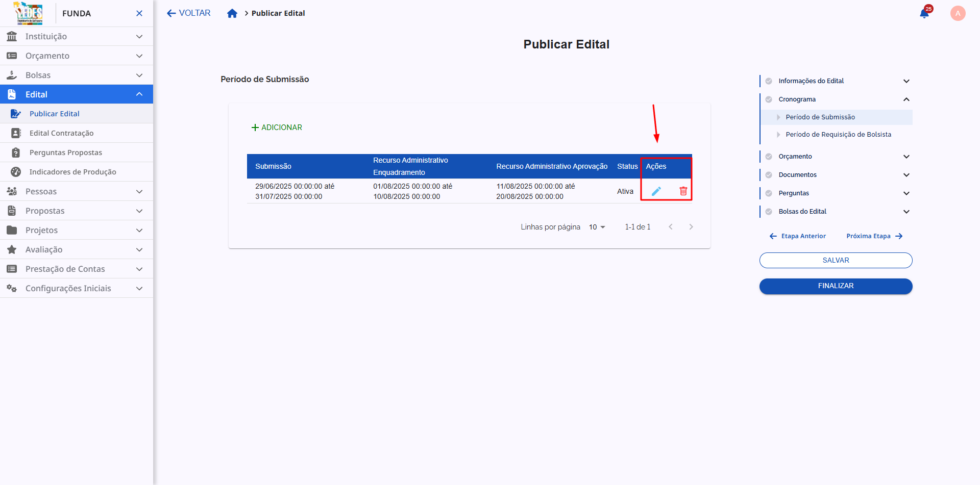
Task: Expand the Orçamento section in the right panel
Action: coord(907,157)
